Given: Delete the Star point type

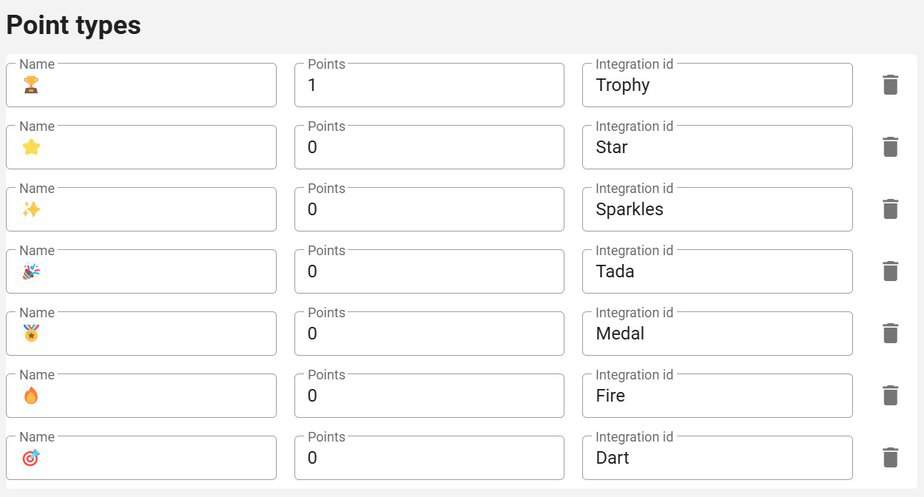Looking at the screenshot, I should point(890,147).
